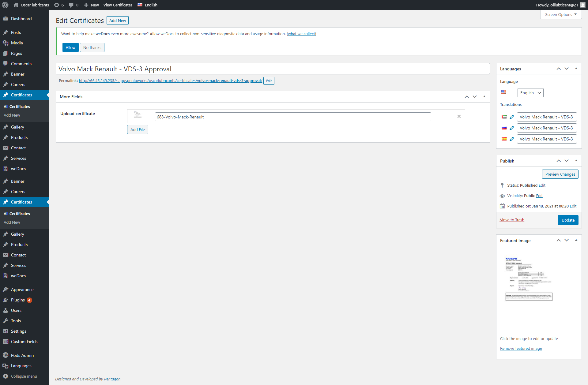
Task: Open Media library from sidebar
Action: (x=24, y=43)
